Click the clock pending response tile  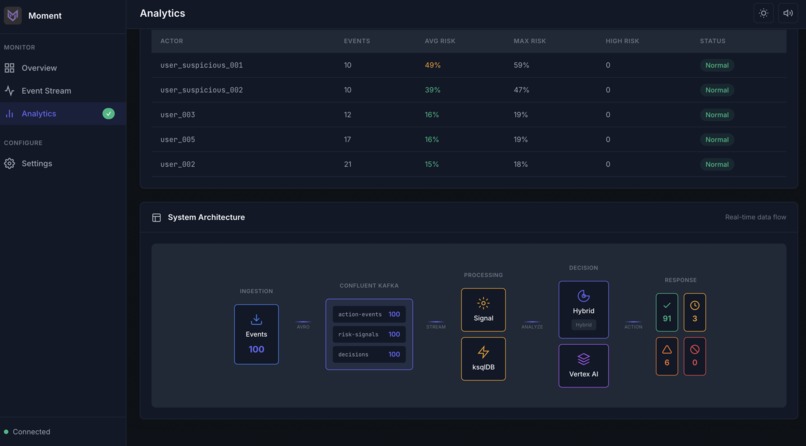(694, 312)
